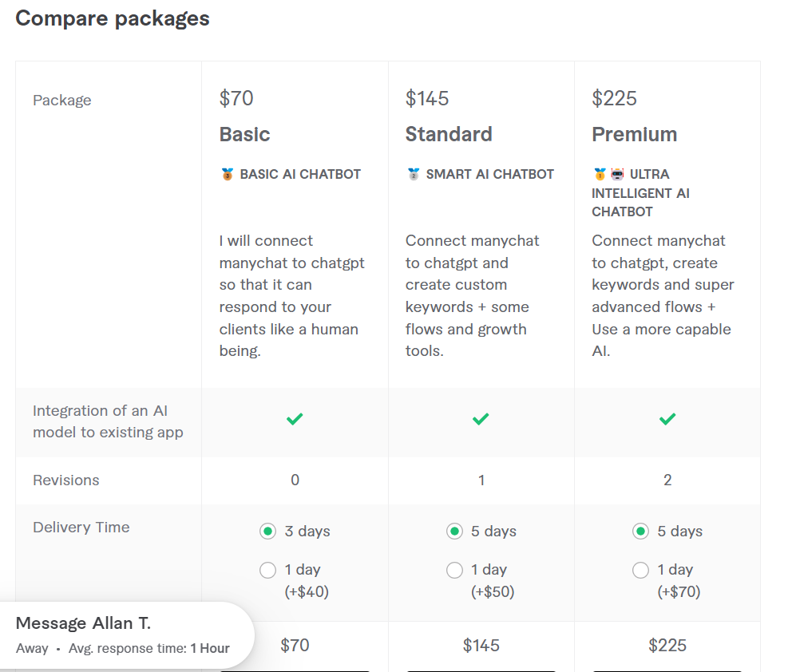Click the gold medal icon in Premium column
This screenshot has width=792, height=672.
[x=600, y=174]
